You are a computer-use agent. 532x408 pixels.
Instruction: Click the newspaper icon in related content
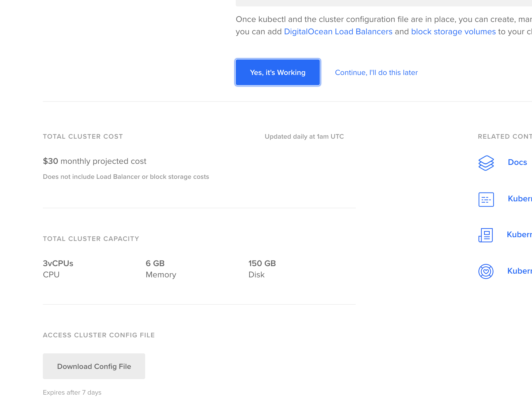[486, 235]
